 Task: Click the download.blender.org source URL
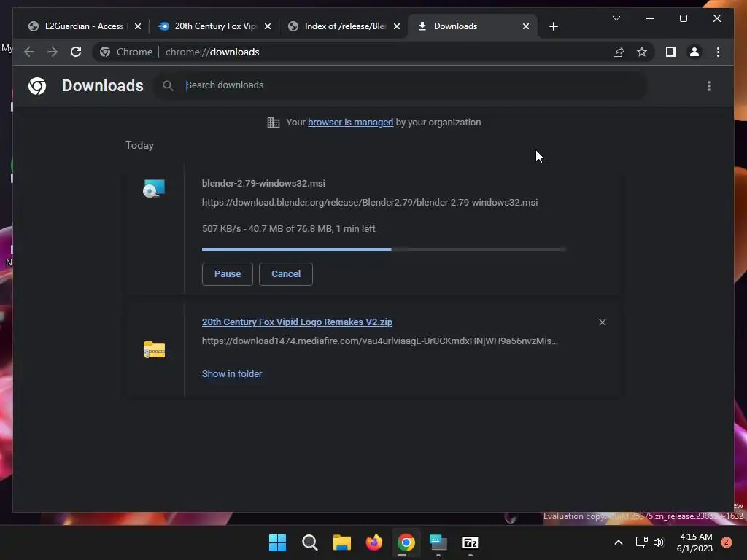pos(370,203)
